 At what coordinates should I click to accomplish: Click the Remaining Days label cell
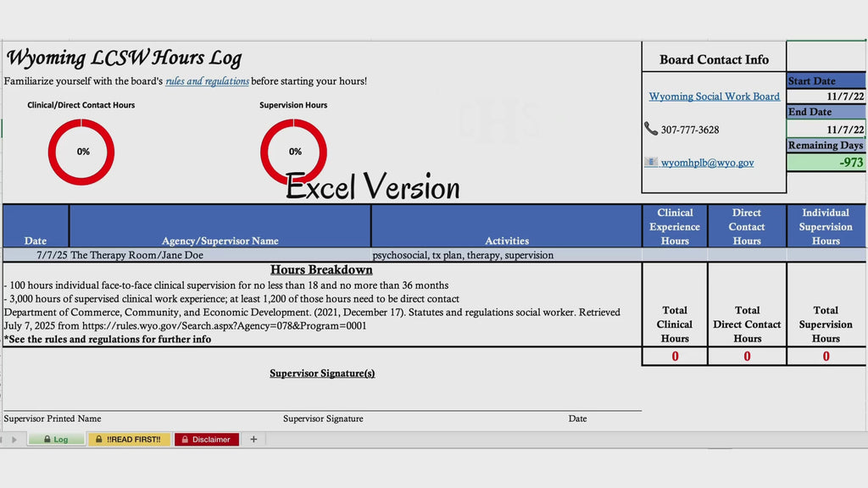coord(826,145)
